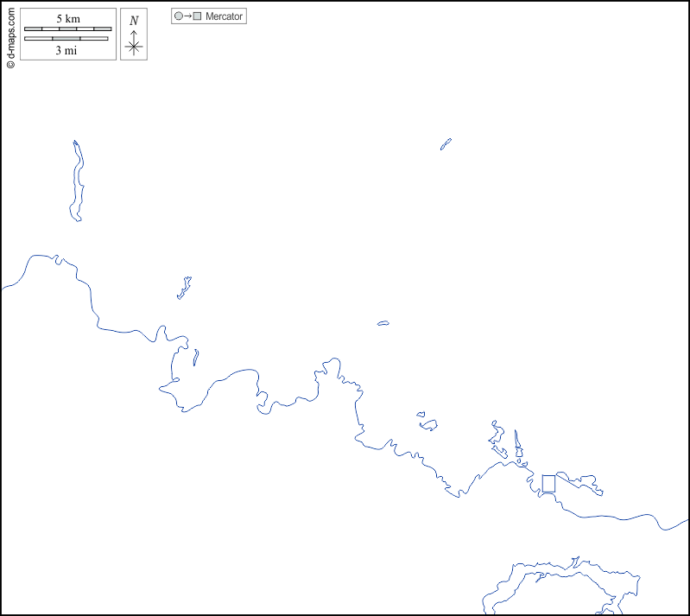
Task: Click the arrow between circle and square
Action: click(x=187, y=16)
